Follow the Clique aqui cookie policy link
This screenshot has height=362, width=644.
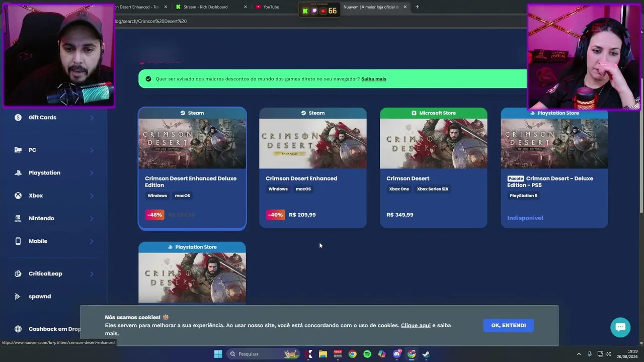pyautogui.click(x=416, y=325)
